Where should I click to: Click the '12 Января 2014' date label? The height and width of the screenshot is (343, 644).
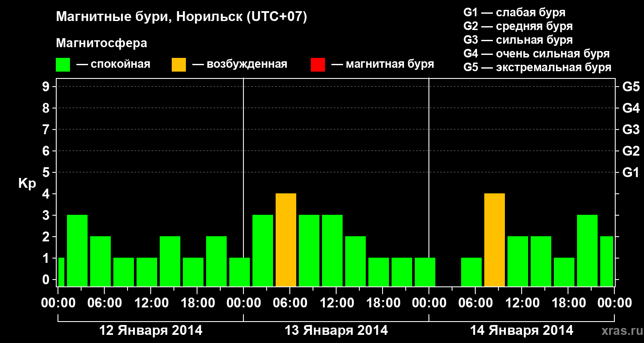[x=151, y=331]
